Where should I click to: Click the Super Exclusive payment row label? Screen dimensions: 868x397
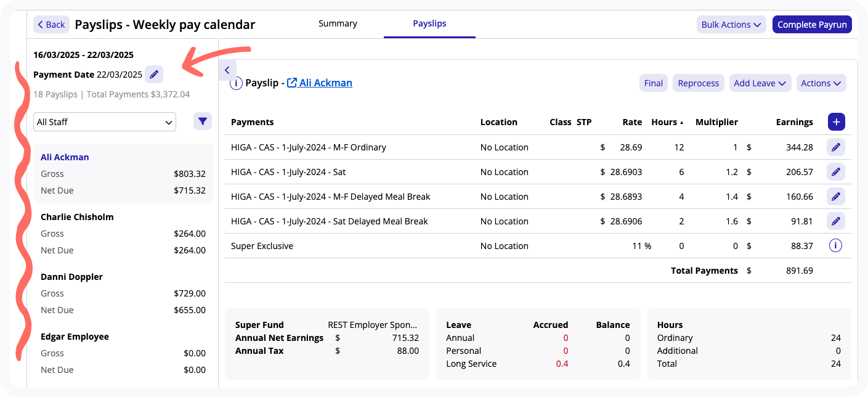[262, 246]
